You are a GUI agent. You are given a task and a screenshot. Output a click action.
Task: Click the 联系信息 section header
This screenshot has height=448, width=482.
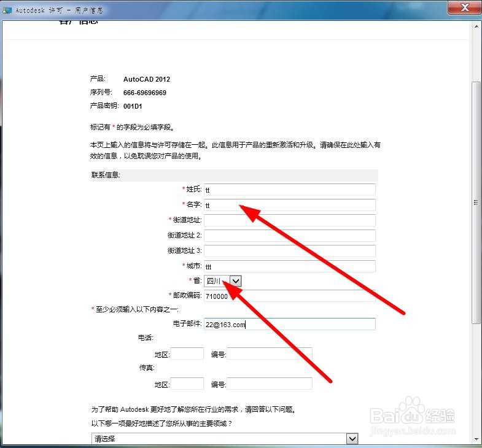234,175
